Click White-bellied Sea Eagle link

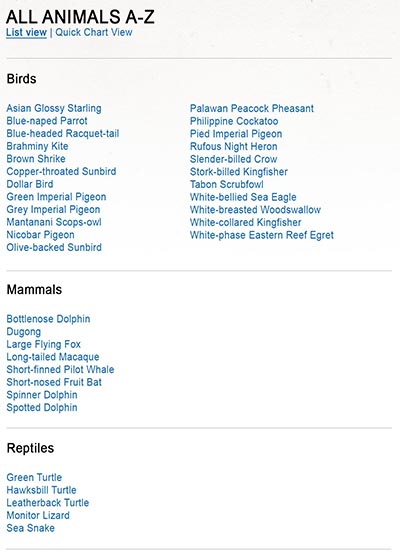243,197
